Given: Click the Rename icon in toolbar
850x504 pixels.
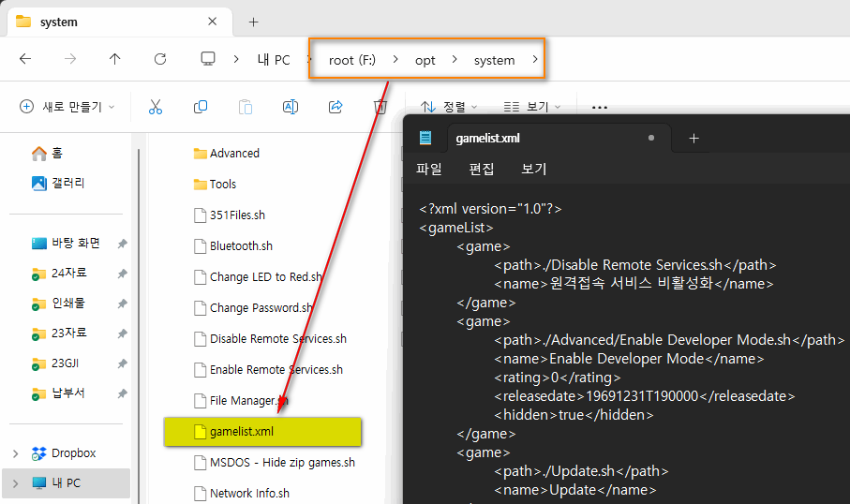Looking at the screenshot, I should (291, 107).
